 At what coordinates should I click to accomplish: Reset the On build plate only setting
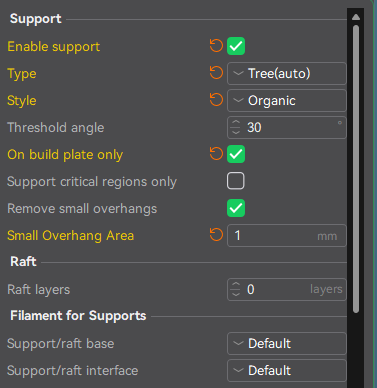(216, 154)
